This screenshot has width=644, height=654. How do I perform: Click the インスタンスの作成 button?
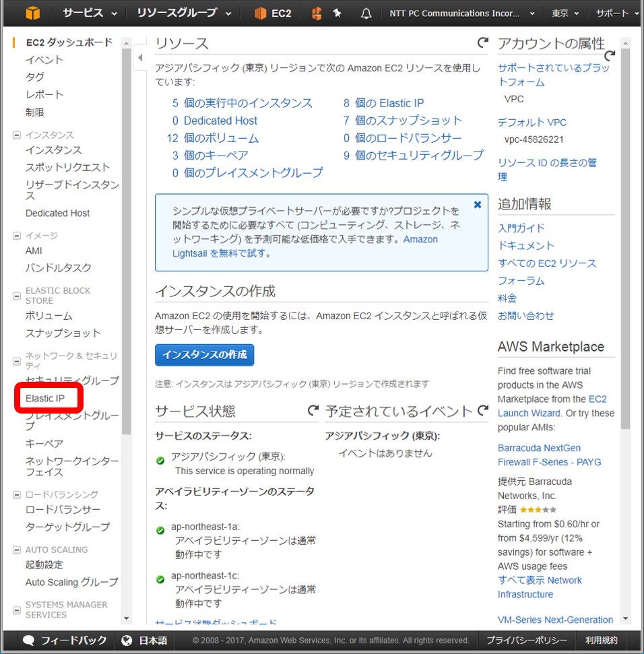(x=204, y=355)
